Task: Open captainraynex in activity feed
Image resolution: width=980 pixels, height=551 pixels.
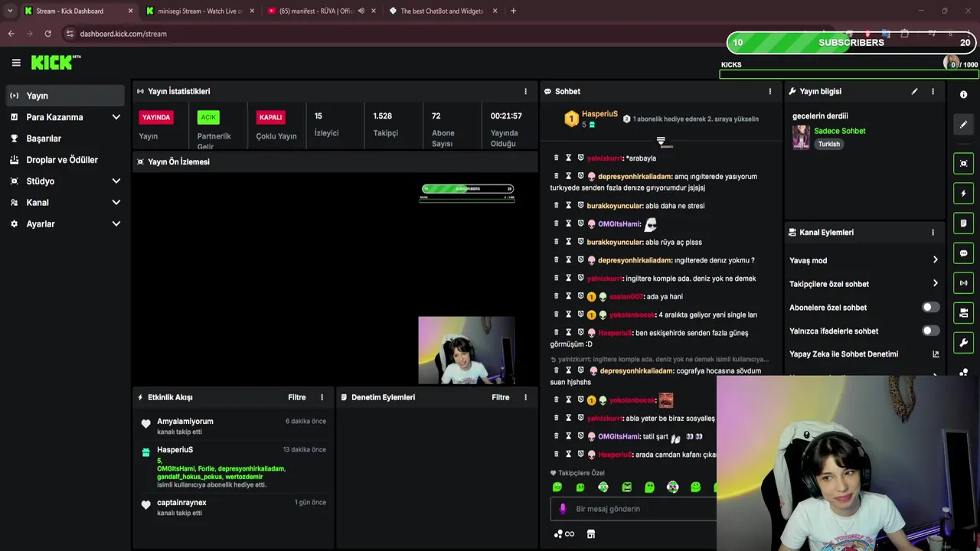Action: point(181,503)
